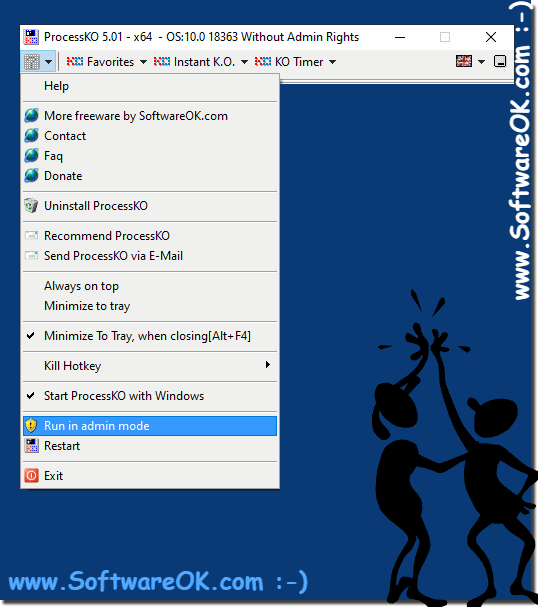
Task: Open the Instant K.O. menu
Action: click(x=194, y=62)
